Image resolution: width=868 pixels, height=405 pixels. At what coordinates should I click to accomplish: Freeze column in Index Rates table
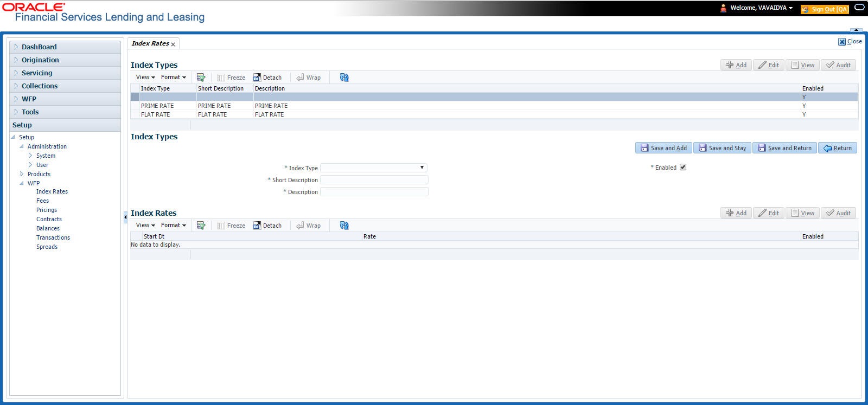pos(231,226)
